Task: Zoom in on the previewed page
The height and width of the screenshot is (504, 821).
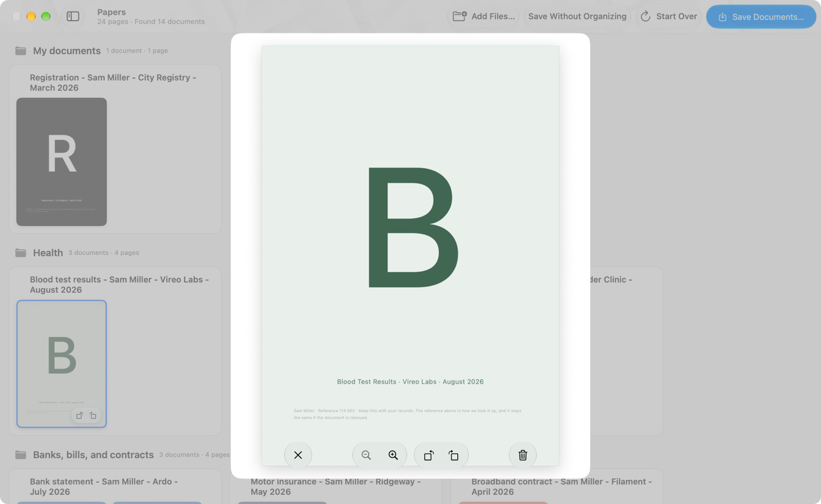Action: point(393,455)
